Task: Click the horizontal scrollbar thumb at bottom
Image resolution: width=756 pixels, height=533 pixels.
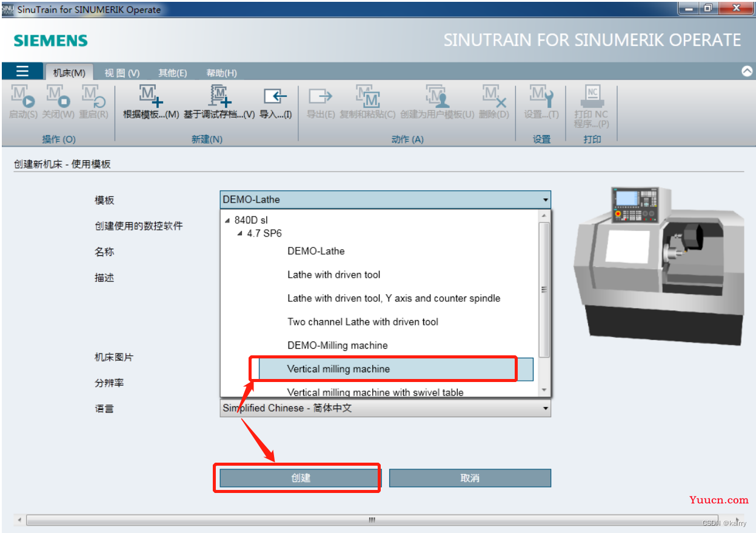Action: pos(372,520)
